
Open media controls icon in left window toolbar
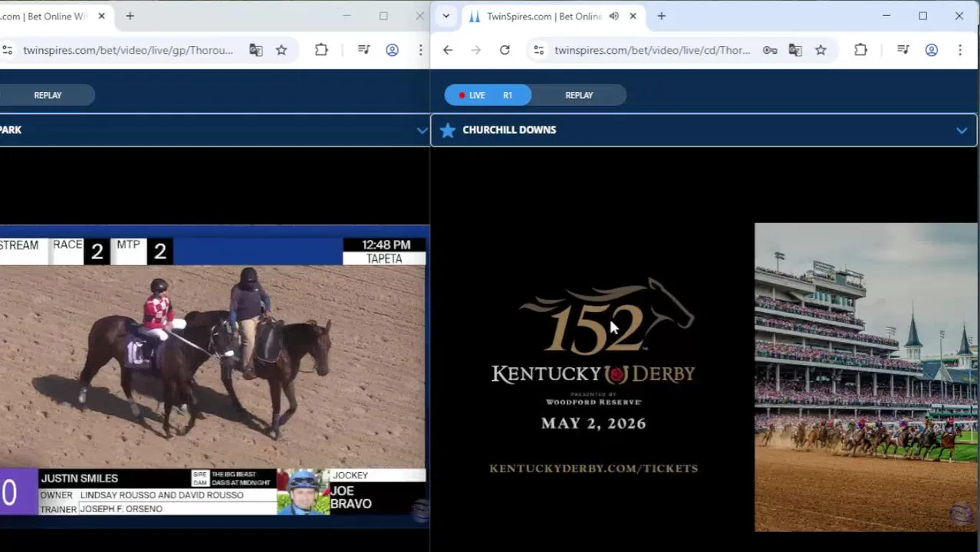(x=363, y=50)
